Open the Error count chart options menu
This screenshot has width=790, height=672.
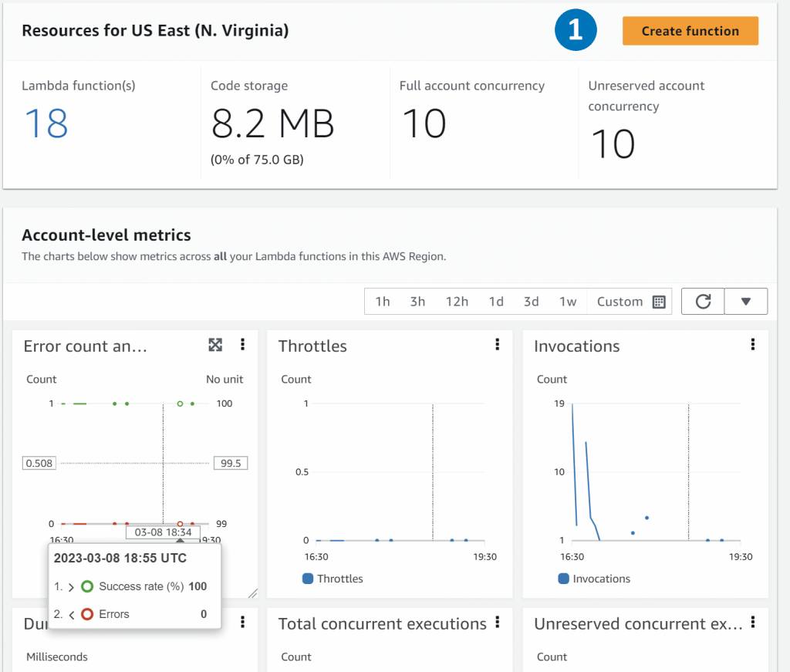(x=243, y=345)
